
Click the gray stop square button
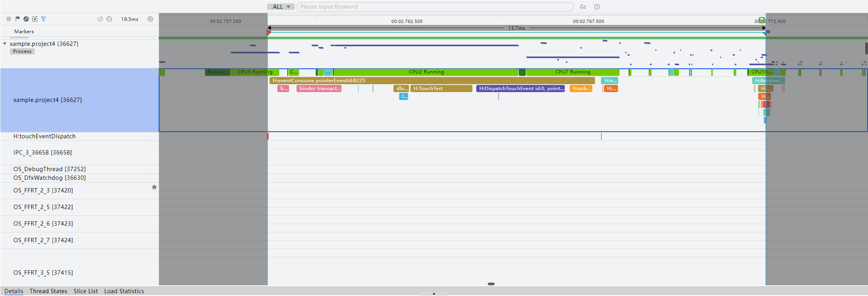(9, 19)
